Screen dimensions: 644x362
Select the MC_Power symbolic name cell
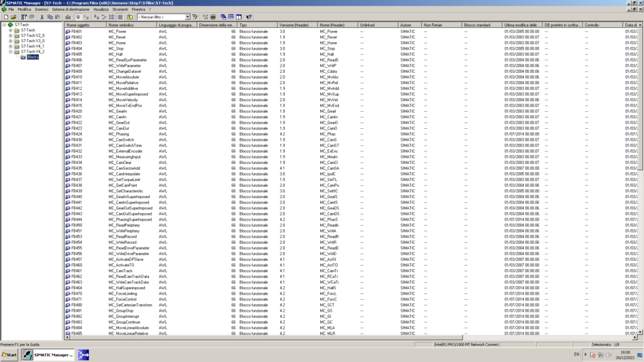(x=118, y=31)
